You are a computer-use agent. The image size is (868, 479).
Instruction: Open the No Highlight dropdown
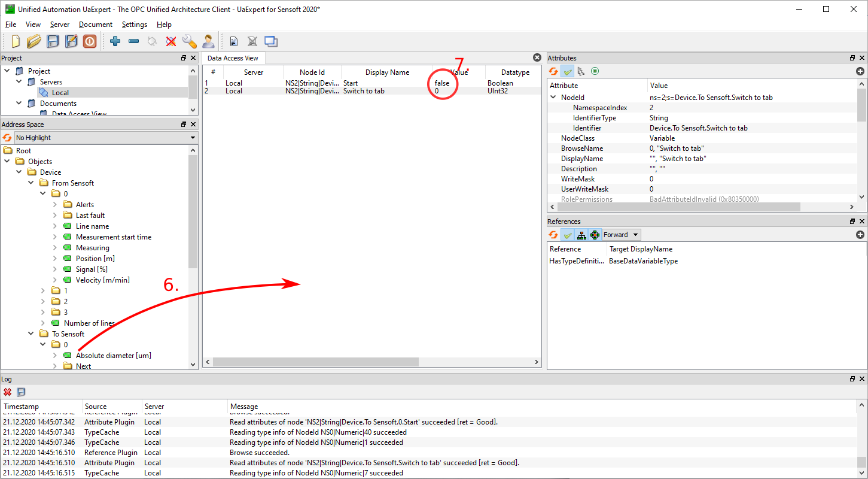coord(106,138)
